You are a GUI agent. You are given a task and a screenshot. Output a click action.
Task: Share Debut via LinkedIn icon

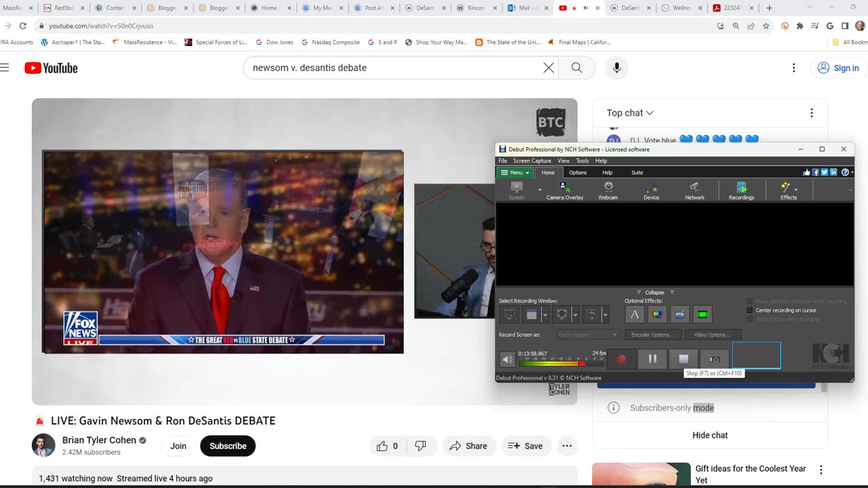coord(833,172)
